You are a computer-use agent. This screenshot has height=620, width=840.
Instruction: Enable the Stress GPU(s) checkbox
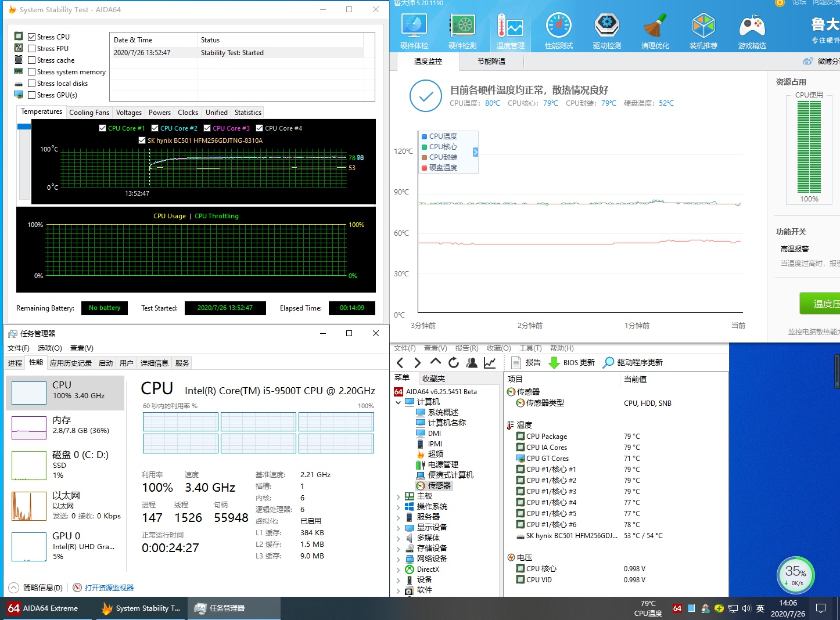pos(32,95)
